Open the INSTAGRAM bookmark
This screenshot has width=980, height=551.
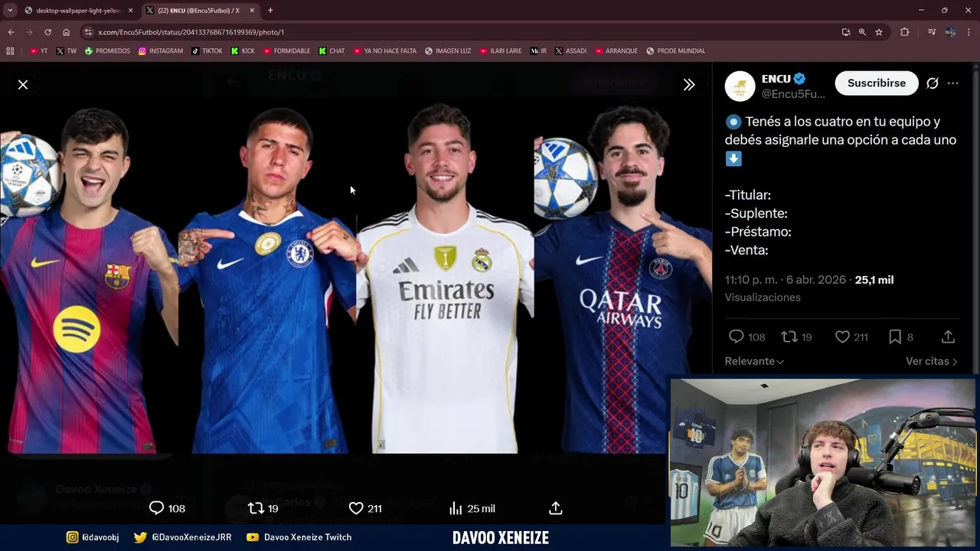(160, 51)
